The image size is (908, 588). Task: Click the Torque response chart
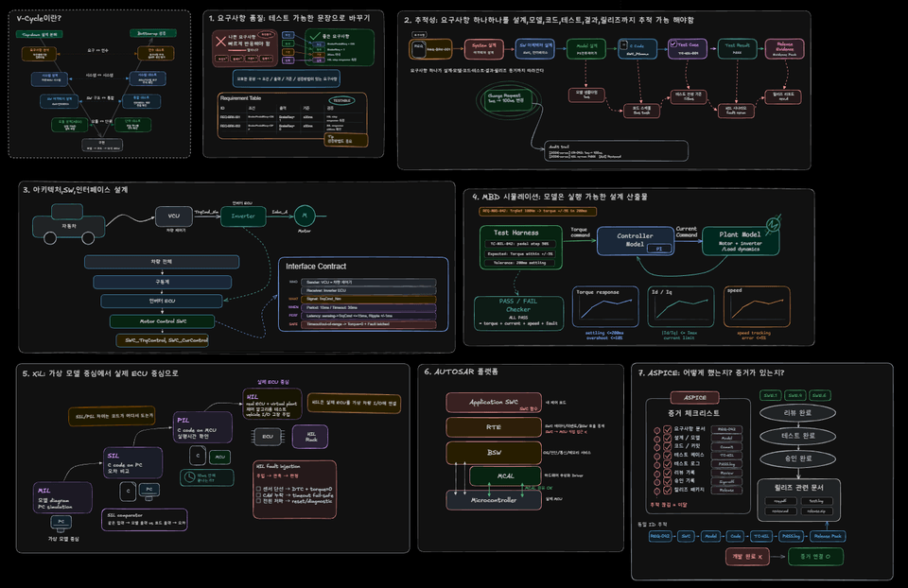605,306
